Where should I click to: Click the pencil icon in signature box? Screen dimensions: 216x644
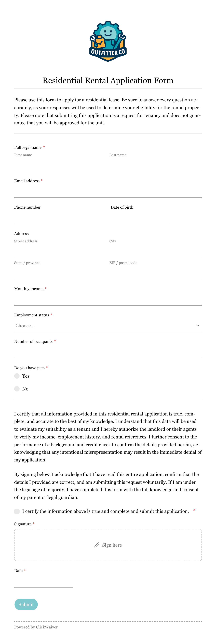(97, 545)
